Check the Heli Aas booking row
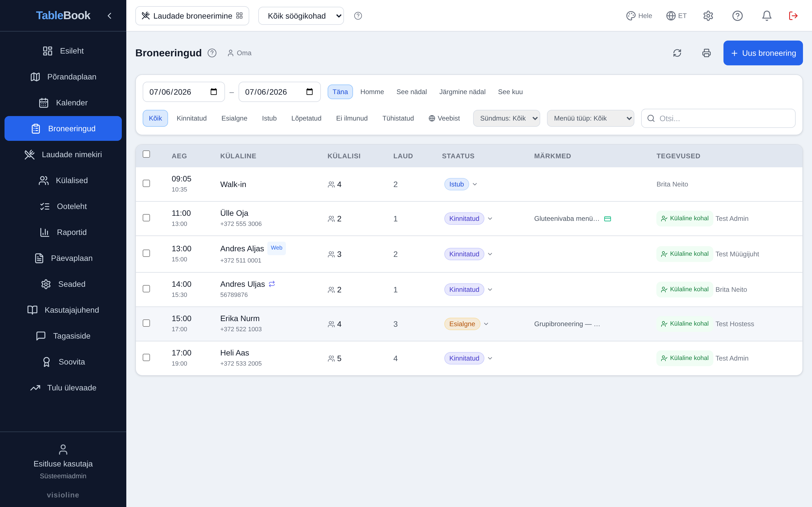812x507 pixels. pos(146,357)
